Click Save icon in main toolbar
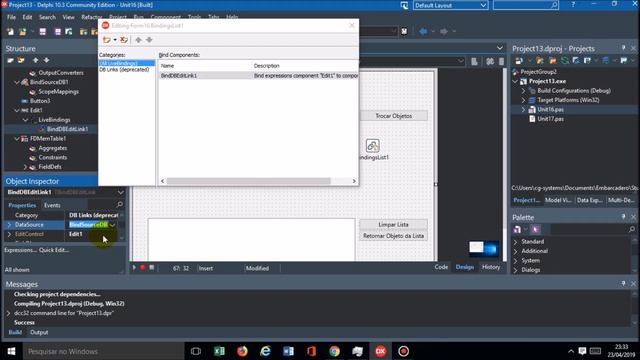Screen dimensions: 640x360 point(42,31)
